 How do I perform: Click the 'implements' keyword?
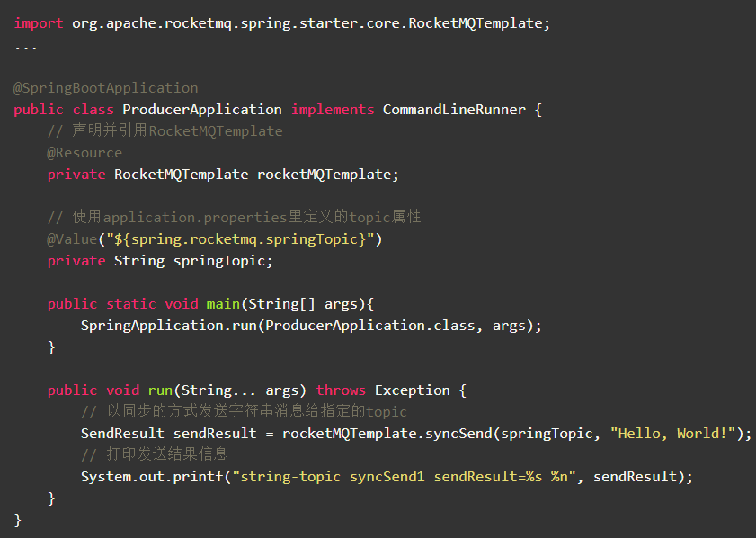pos(333,110)
